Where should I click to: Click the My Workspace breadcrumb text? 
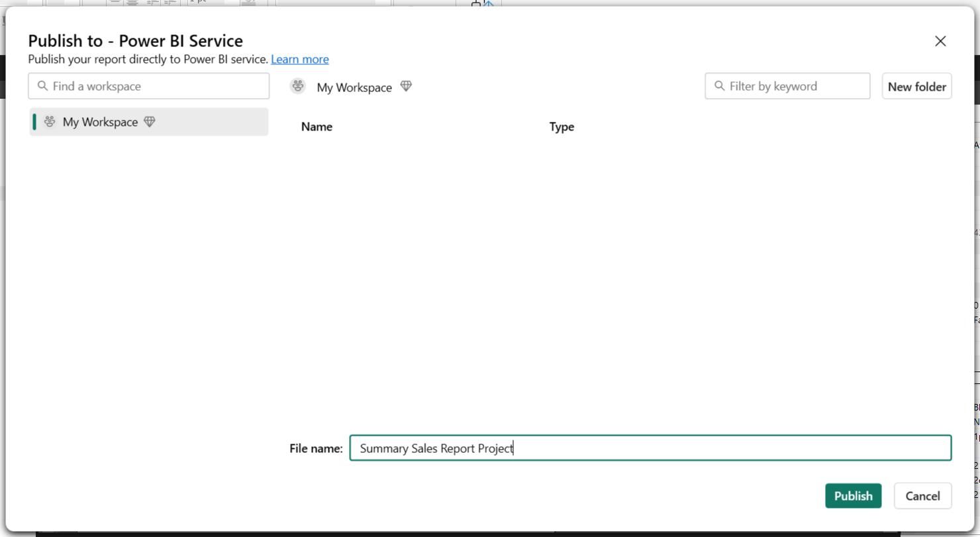pyautogui.click(x=354, y=87)
